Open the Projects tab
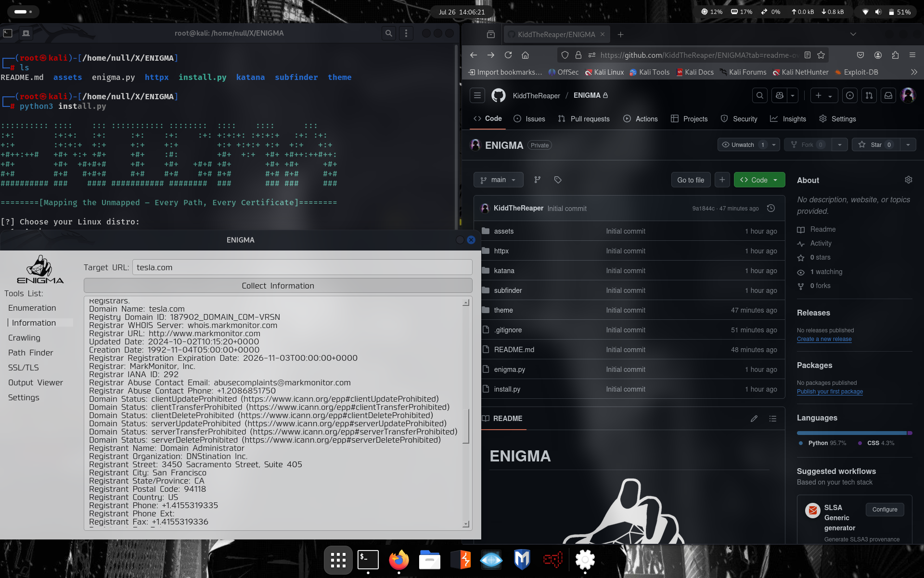The image size is (924, 578). 689,119
